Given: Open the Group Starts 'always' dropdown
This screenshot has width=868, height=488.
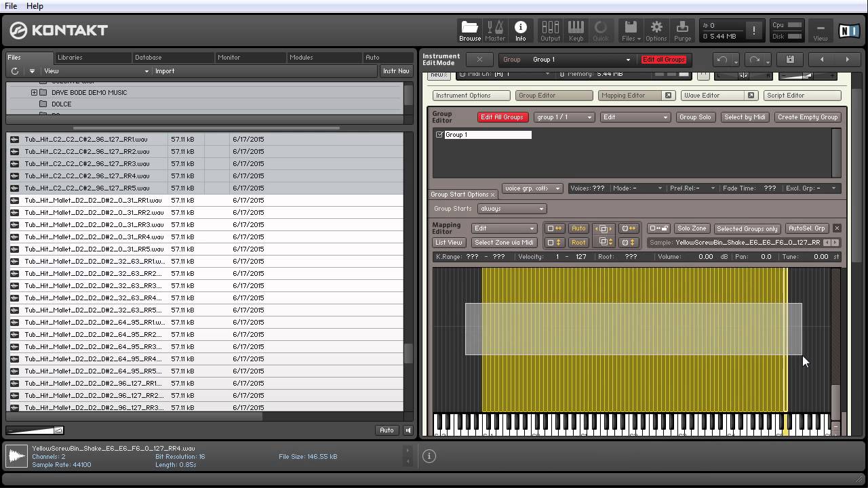Looking at the screenshot, I should [511, 209].
